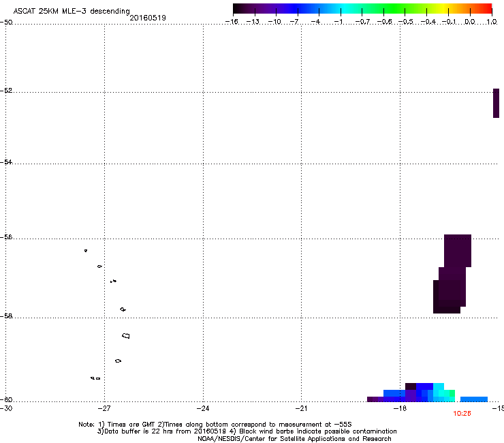Click the latitude label -50
The height and width of the screenshot is (443, 504).
[6, 22]
